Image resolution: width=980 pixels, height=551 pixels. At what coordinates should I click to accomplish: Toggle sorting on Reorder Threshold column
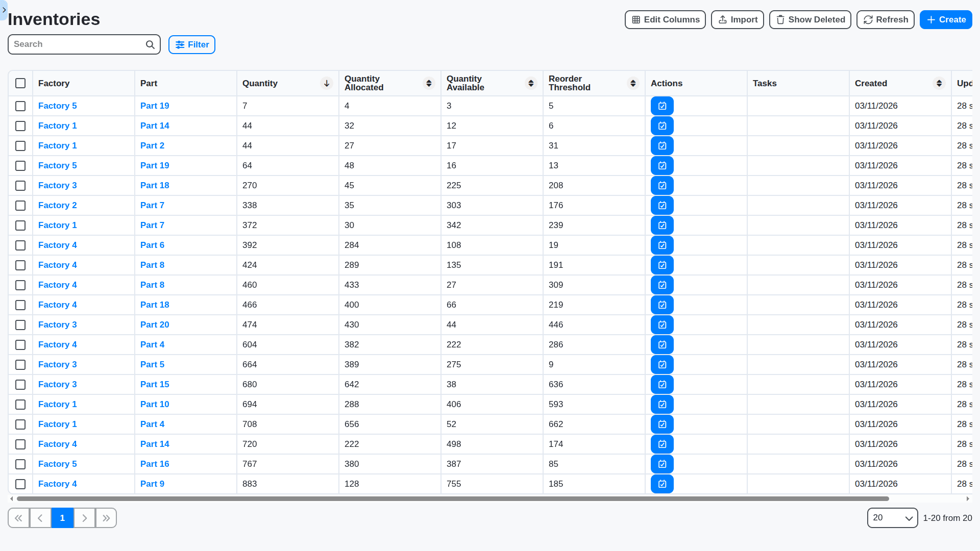(633, 83)
